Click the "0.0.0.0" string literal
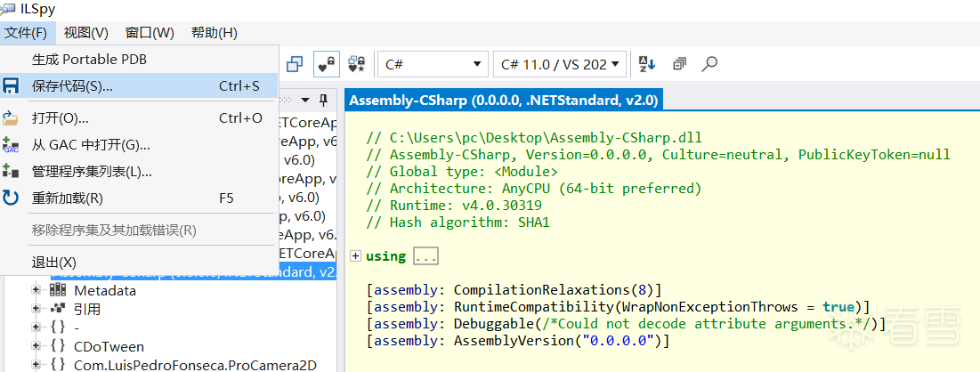This screenshot has height=372, width=980. 618,341
